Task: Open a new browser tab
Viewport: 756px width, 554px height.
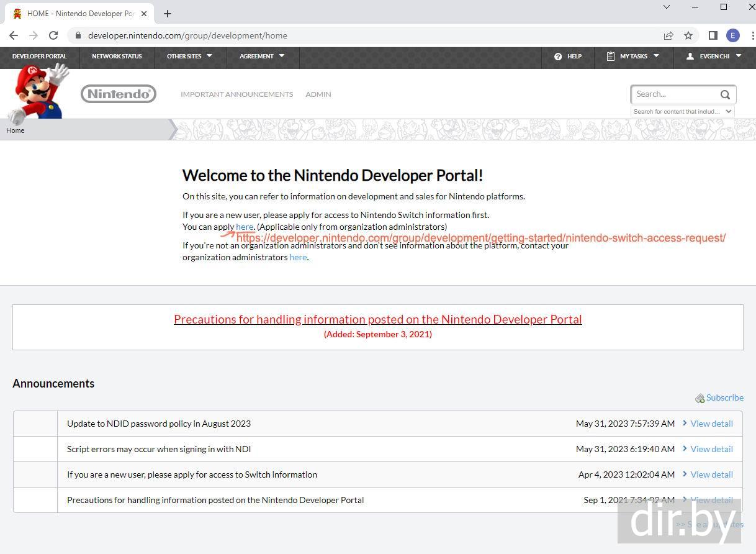Action: [x=168, y=13]
